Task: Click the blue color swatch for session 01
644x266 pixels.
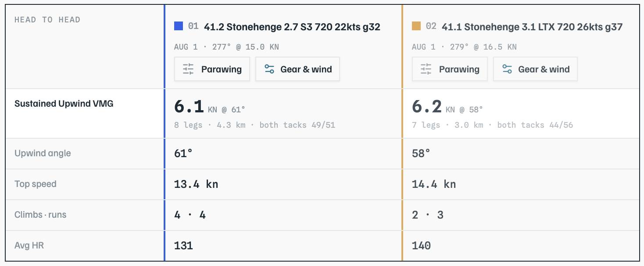Action: (179, 26)
